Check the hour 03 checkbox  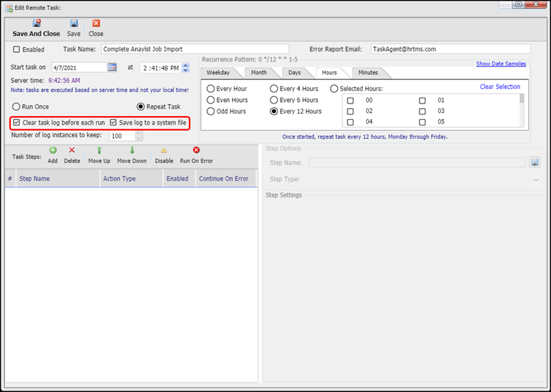coord(422,112)
